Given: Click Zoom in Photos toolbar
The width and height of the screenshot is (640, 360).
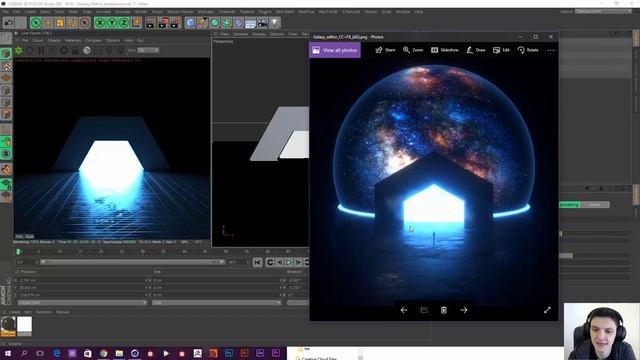Looking at the screenshot, I should (413, 50).
